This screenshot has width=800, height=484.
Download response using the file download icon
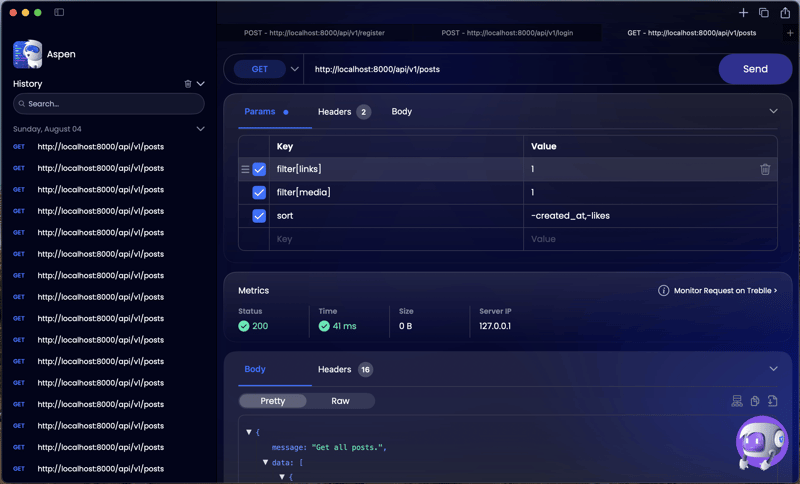pos(772,401)
